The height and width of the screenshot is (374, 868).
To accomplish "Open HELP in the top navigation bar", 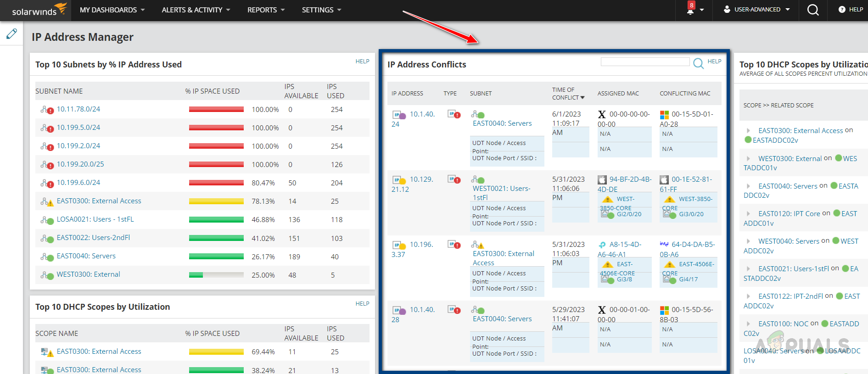I will [x=851, y=10].
